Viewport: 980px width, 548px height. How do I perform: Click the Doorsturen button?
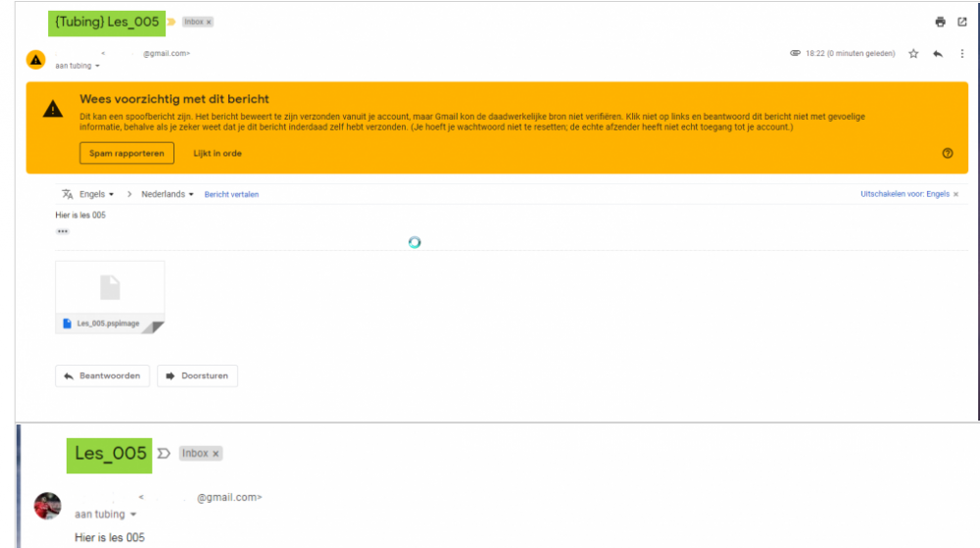(x=198, y=376)
